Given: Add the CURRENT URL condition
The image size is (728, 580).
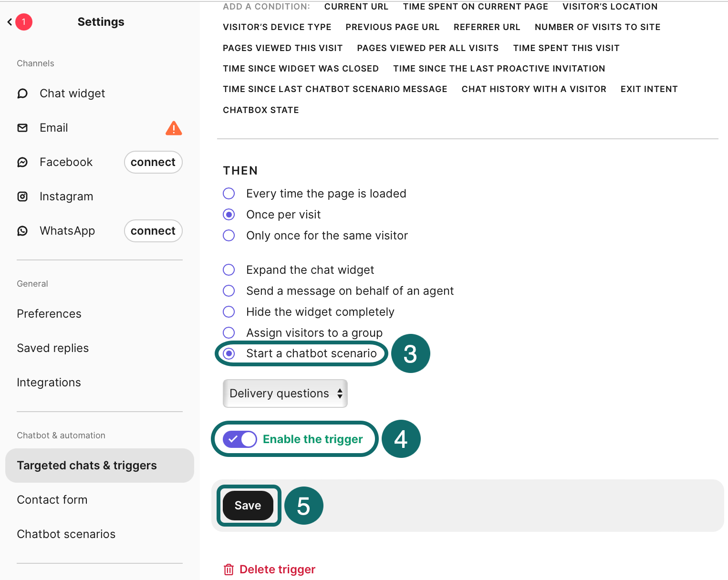Looking at the screenshot, I should [356, 7].
